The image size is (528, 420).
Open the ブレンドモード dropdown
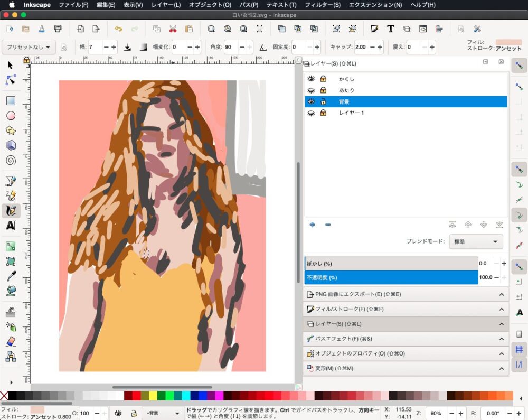[x=475, y=242]
